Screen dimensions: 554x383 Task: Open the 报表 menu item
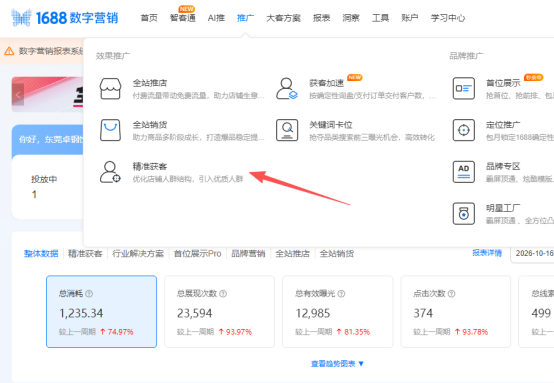coord(322,18)
